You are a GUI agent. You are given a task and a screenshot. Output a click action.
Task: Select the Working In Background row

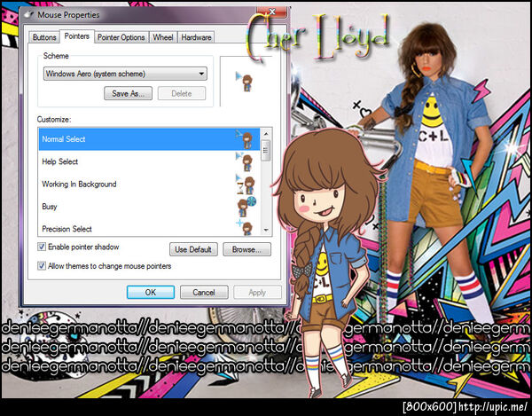[x=149, y=184]
